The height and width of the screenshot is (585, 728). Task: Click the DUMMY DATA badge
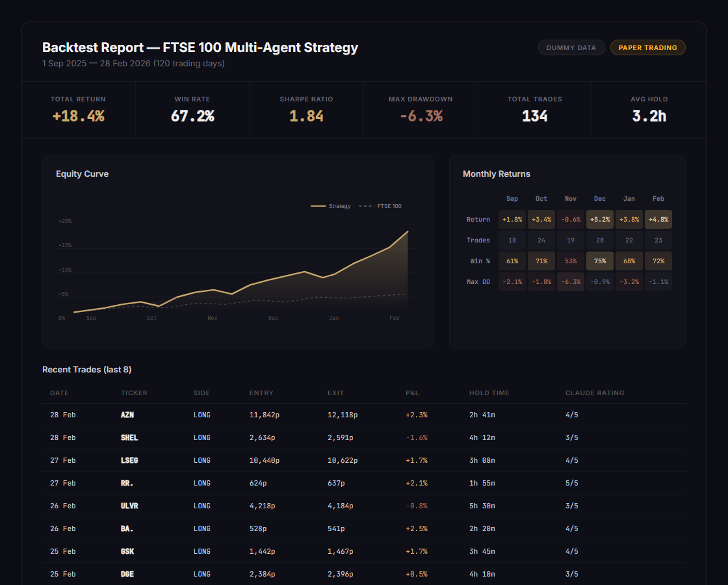coord(571,47)
